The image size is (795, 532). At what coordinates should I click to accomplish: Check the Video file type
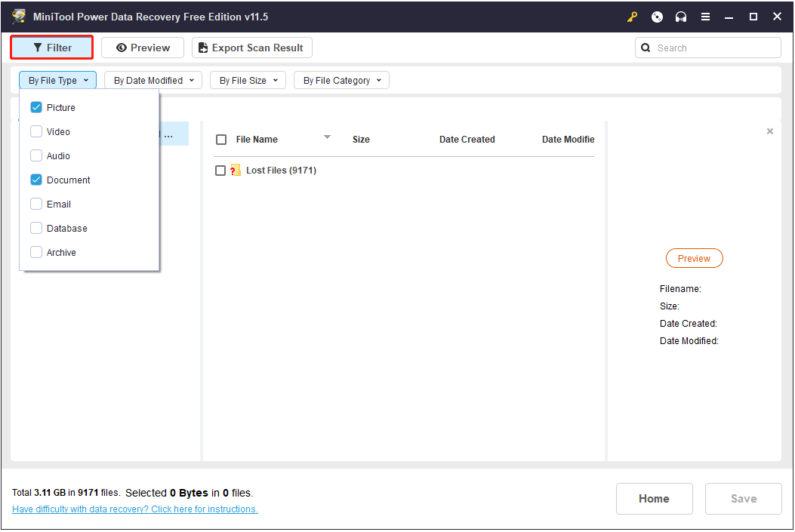[x=36, y=132]
